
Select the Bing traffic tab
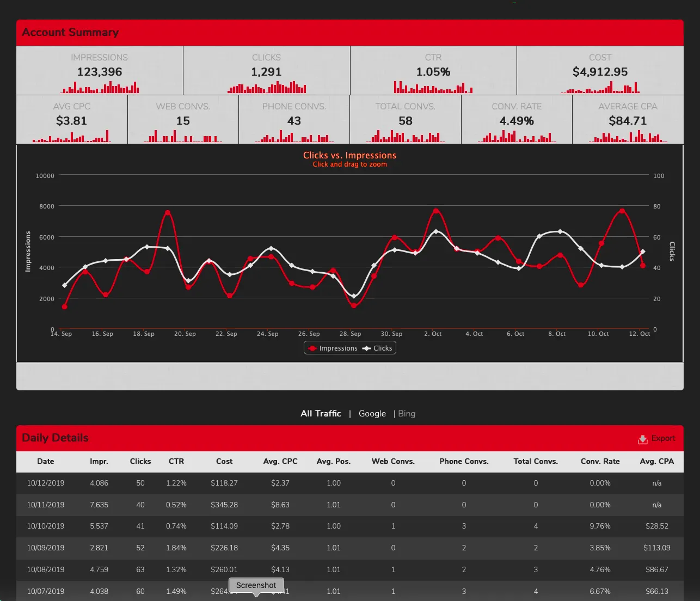tap(407, 414)
